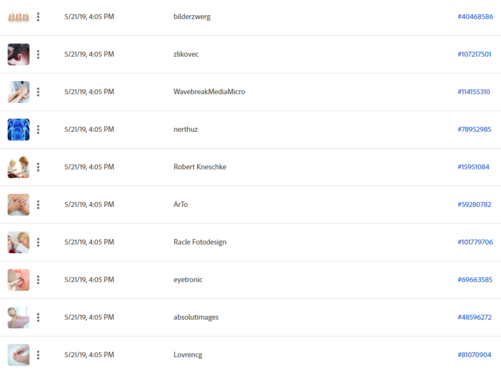Click the doctor and child thumbnail

[19, 167]
